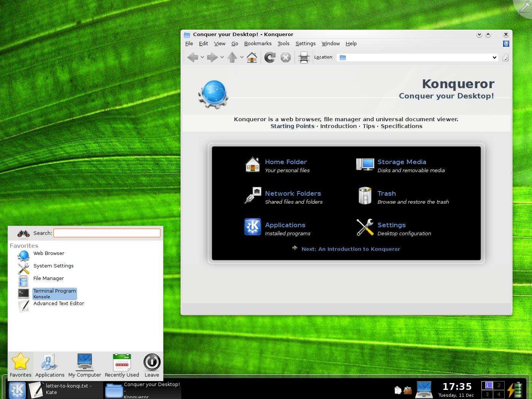
Task: Click the Kickoff menu Search field
Action: [x=107, y=233]
